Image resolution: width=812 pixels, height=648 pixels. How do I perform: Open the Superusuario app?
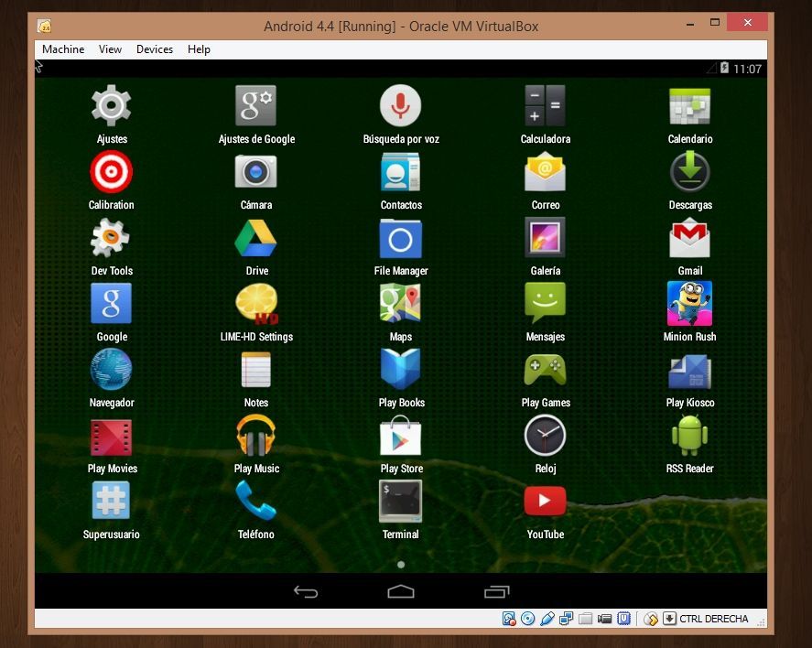coord(111,501)
